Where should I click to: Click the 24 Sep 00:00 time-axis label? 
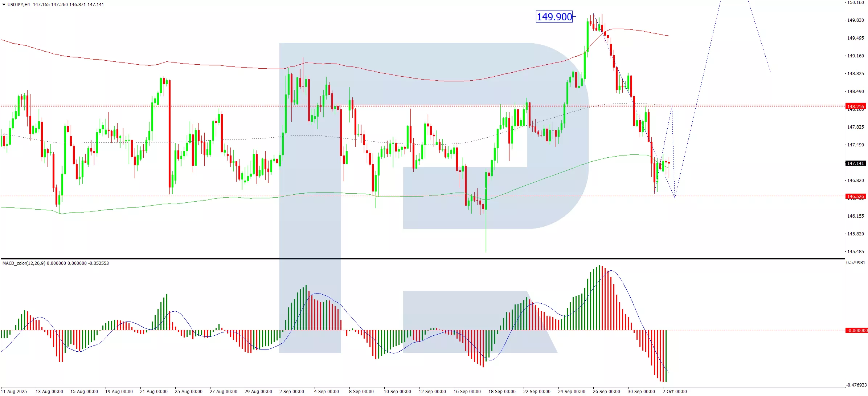click(x=572, y=392)
